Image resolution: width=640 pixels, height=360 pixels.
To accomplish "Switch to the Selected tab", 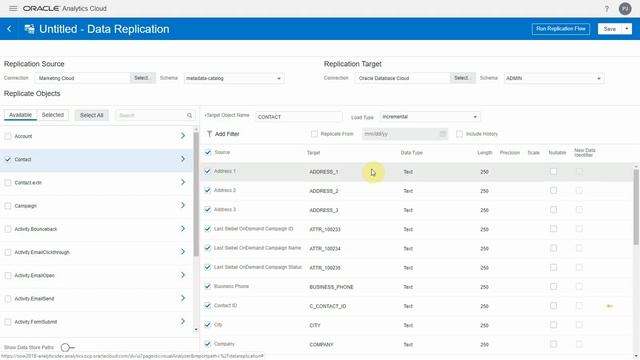I will (53, 115).
